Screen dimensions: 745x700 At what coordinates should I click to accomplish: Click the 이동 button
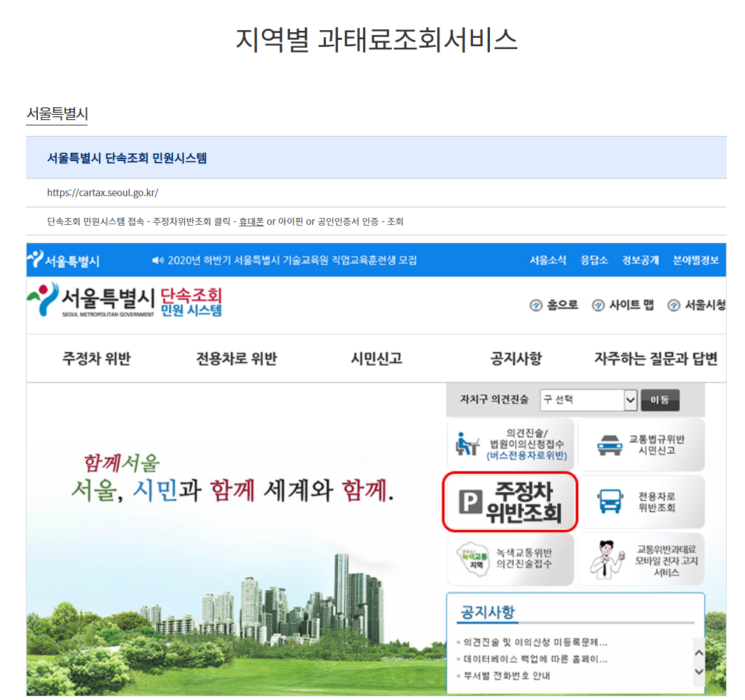(660, 400)
